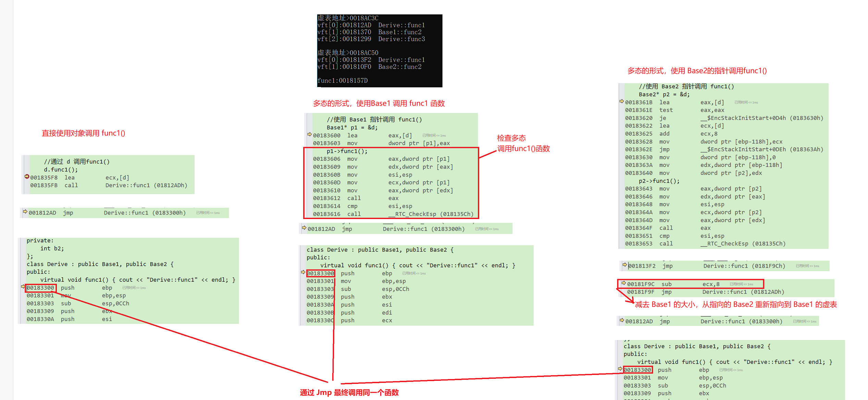This screenshot has height=400, width=868.
Task: Click the source line p2->func1();
Action: (659, 181)
